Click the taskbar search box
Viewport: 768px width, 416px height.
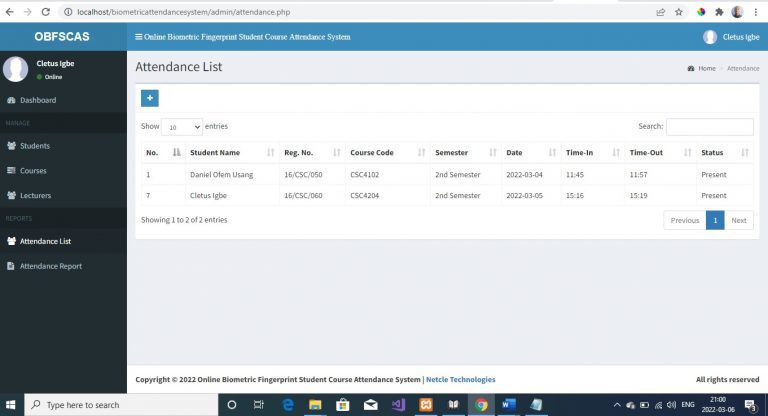coord(121,405)
